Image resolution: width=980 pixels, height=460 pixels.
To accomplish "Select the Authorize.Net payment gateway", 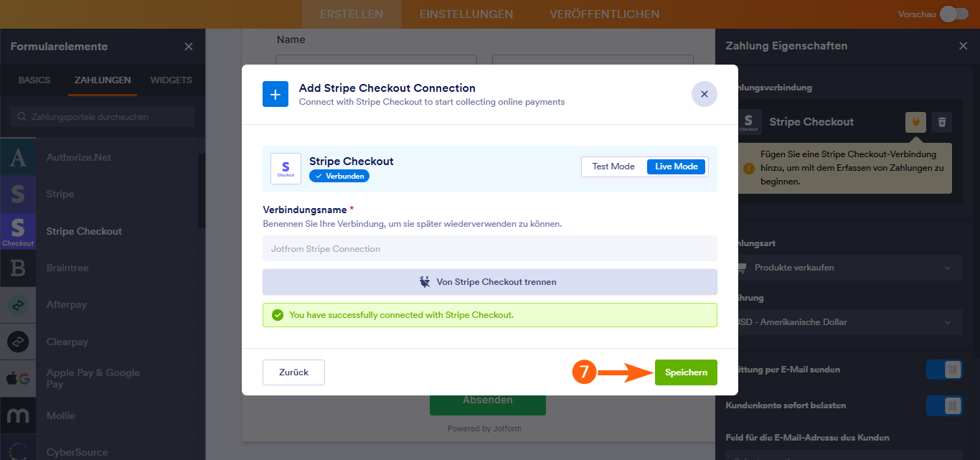I will coord(77,156).
